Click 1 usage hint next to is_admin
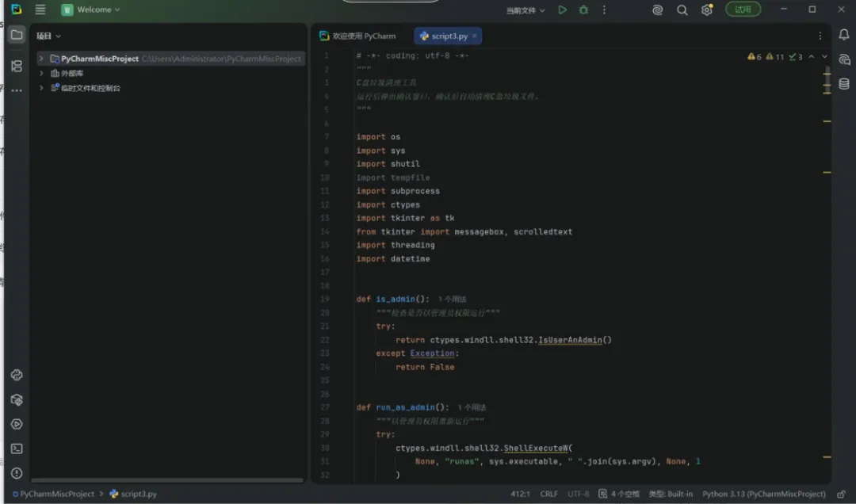 pyautogui.click(x=452, y=300)
